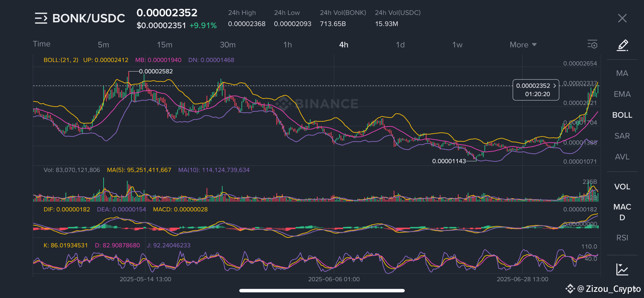This screenshot has width=644, height=298.
Task: Click the MB: 0.00001940 band value
Action: point(158,60)
